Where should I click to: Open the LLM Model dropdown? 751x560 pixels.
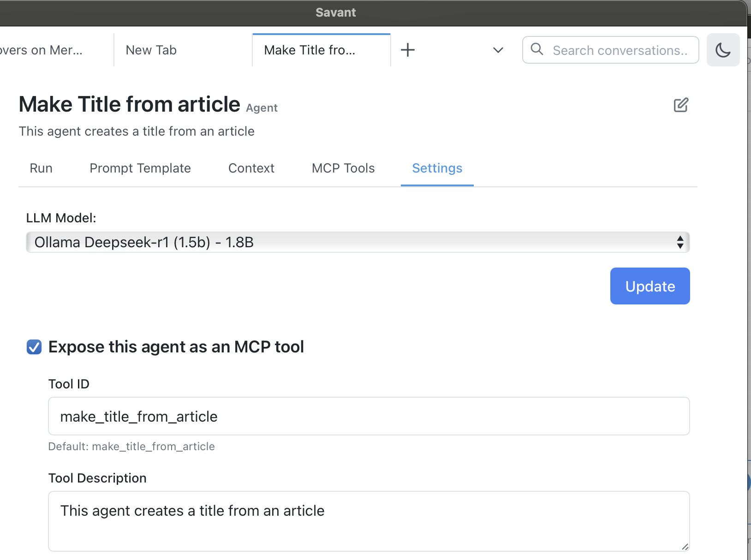coord(358,242)
